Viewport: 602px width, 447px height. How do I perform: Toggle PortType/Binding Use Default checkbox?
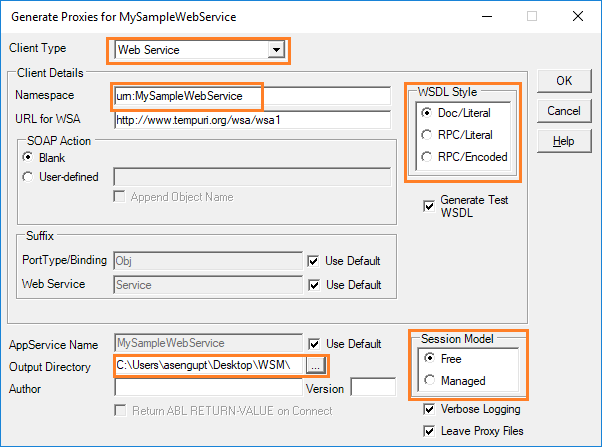[315, 261]
